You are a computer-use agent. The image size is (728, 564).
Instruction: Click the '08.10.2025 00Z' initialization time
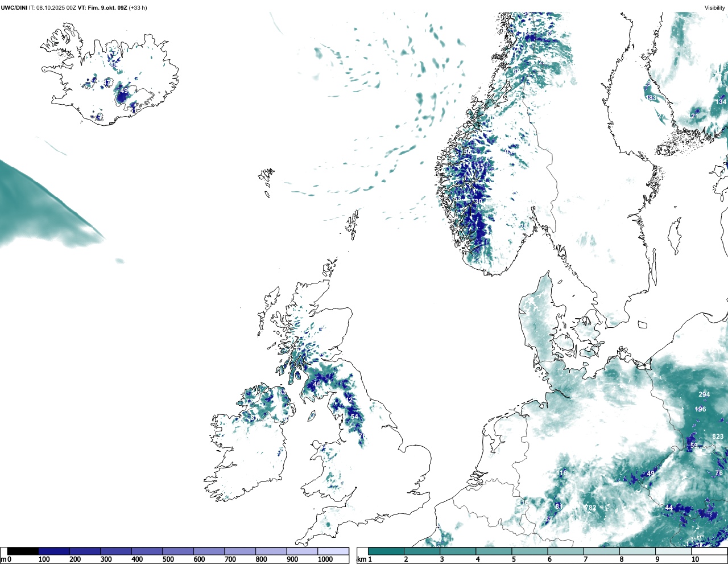[x=56, y=7]
